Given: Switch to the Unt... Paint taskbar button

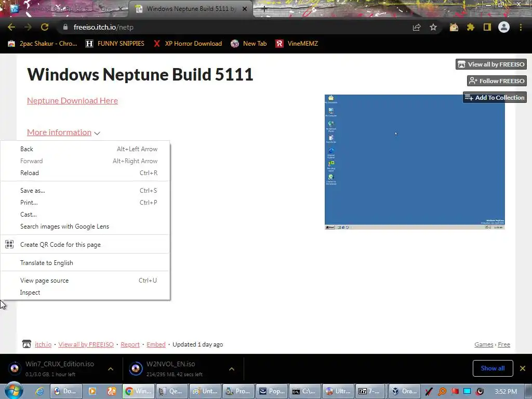Looking at the screenshot, I should tap(205, 391).
